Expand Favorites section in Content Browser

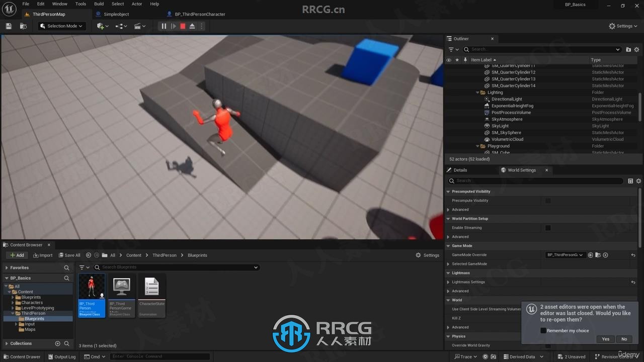point(7,268)
